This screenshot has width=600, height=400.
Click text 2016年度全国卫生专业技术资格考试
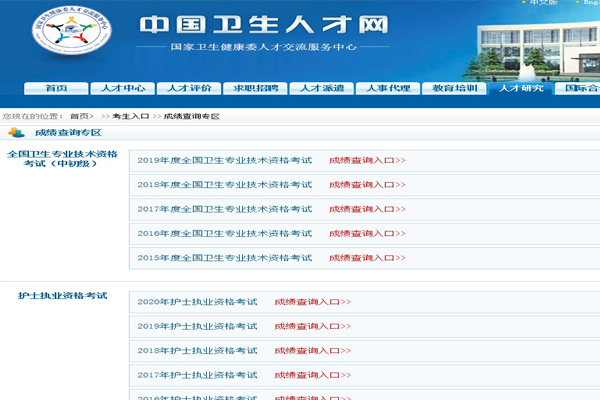click(x=225, y=233)
